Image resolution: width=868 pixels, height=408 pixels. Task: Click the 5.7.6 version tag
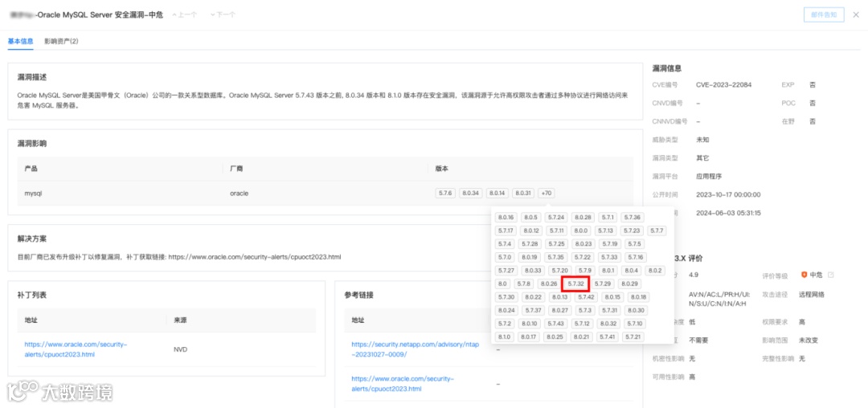coord(445,193)
